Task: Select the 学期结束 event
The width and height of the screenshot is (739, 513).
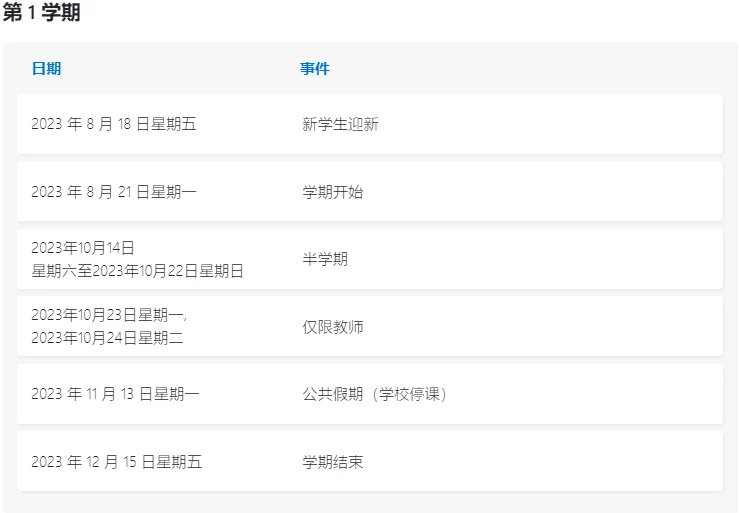Action: pos(333,462)
